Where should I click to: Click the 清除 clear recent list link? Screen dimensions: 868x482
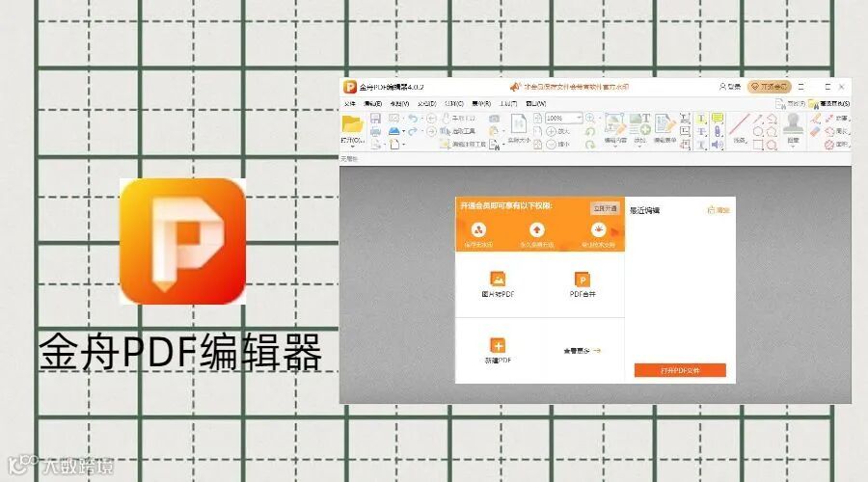point(719,210)
